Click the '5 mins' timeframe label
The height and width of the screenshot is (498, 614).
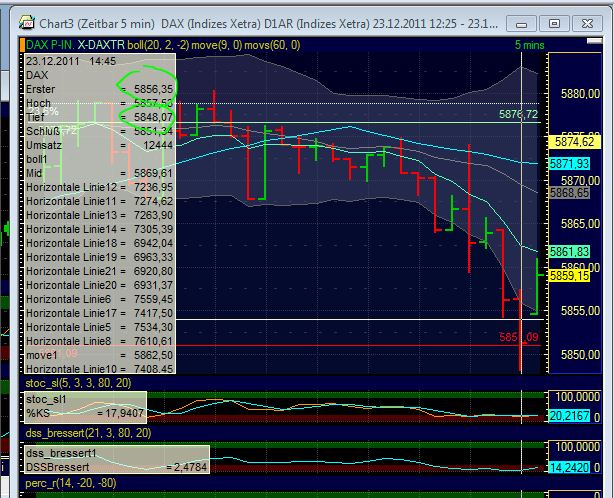pyautogui.click(x=529, y=45)
